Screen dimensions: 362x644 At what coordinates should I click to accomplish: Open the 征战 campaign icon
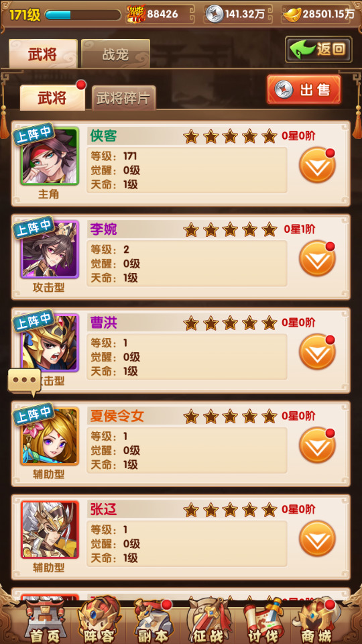coord(208,621)
